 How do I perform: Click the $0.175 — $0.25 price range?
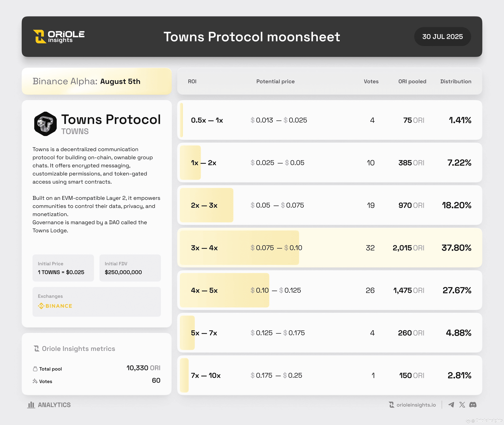(276, 375)
